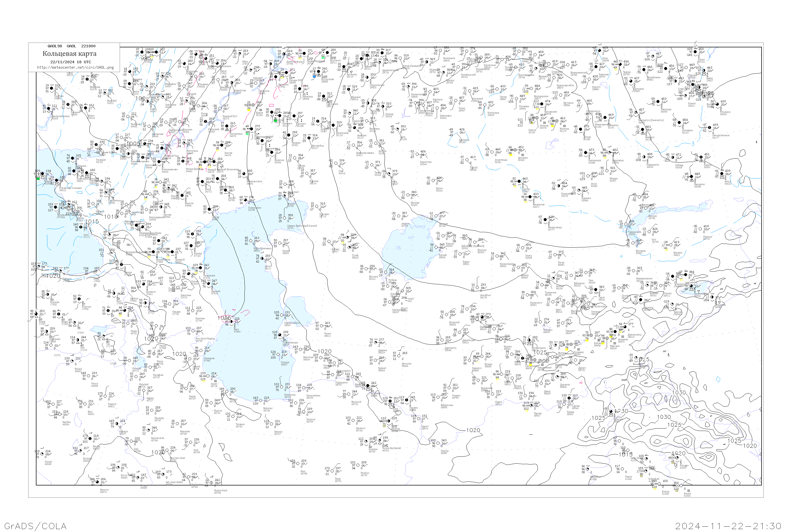This screenshot has width=798, height=532.
Task: Click the Chertkovo open-circle station marker
Action: click(x=128, y=117)
